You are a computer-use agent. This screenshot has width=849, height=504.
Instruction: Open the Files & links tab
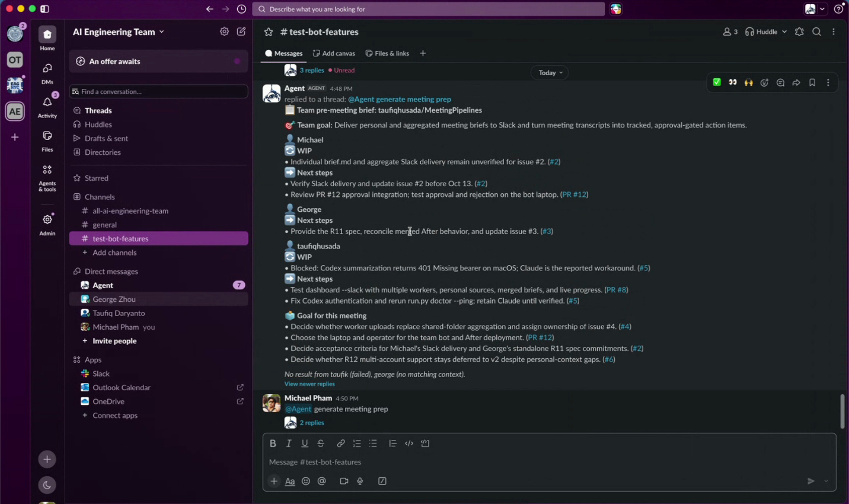click(388, 53)
